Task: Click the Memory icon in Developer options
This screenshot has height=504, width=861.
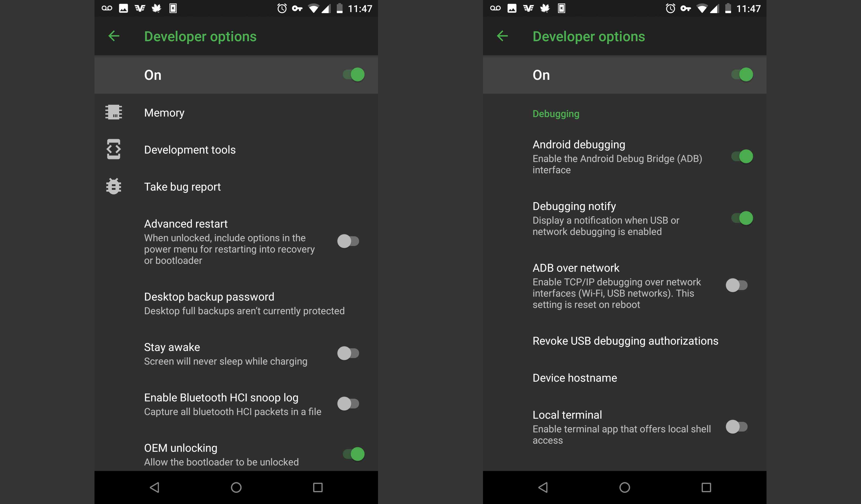Action: coord(114,112)
